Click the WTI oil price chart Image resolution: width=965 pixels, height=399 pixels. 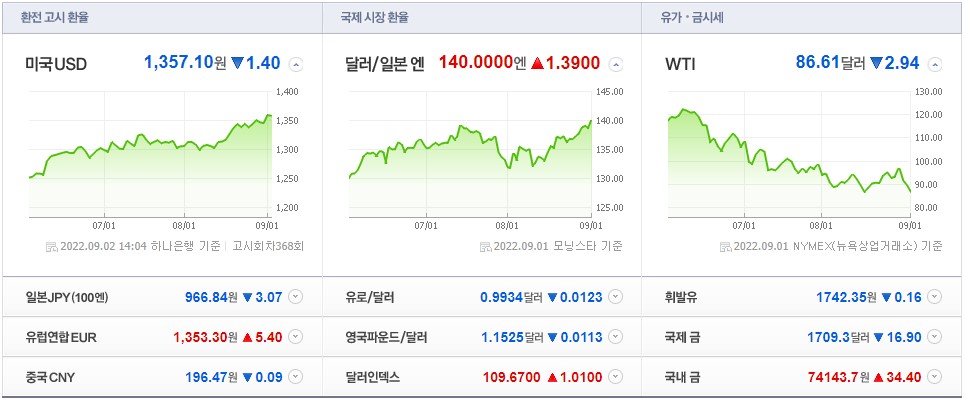(790, 154)
